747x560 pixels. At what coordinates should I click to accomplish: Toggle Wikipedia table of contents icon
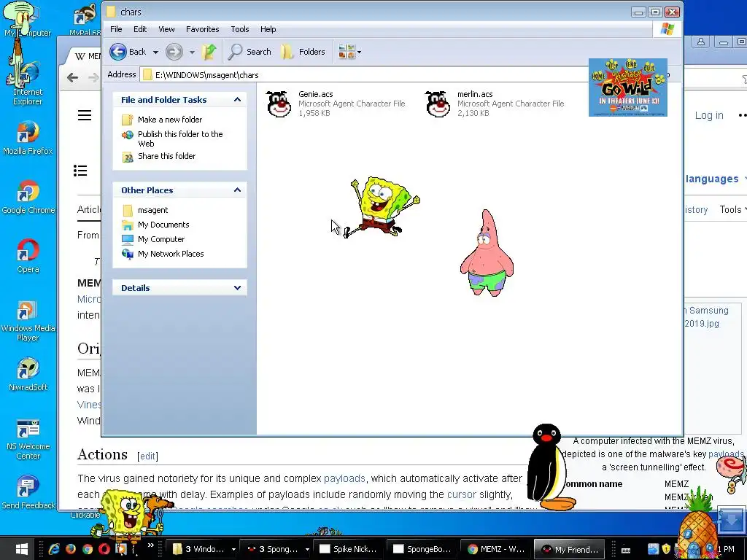(x=80, y=171)
